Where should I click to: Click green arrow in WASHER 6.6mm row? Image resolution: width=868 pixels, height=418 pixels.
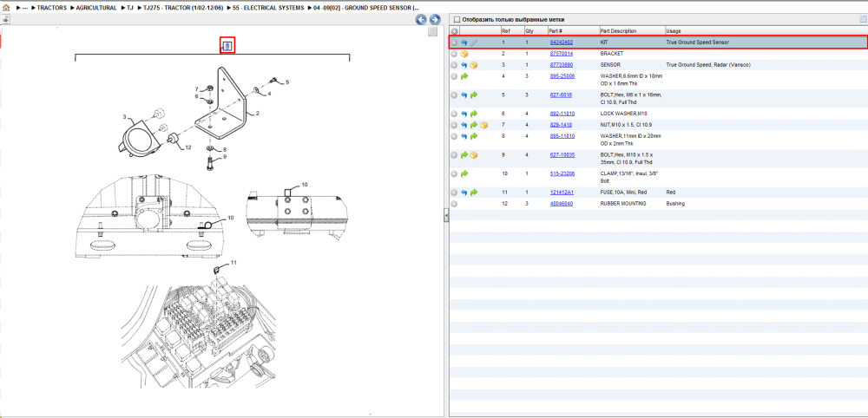point(464,76)
